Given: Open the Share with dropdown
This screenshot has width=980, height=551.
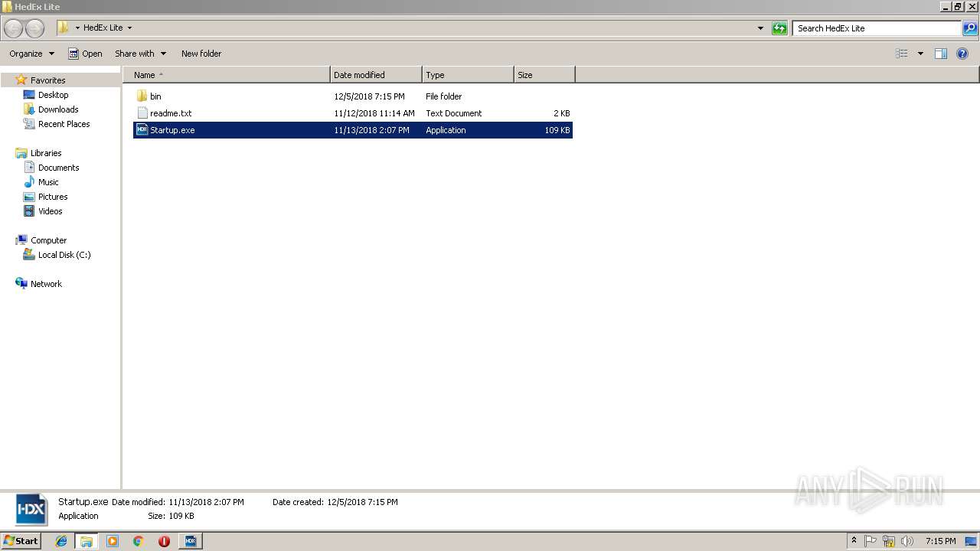Looking at the screenshot, I should tap(140, 54).
